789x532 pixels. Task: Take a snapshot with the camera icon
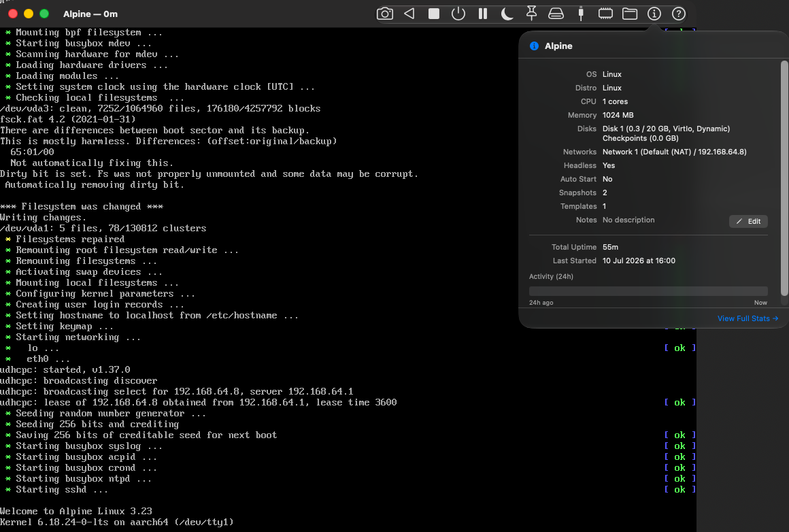tap(385, 14)
